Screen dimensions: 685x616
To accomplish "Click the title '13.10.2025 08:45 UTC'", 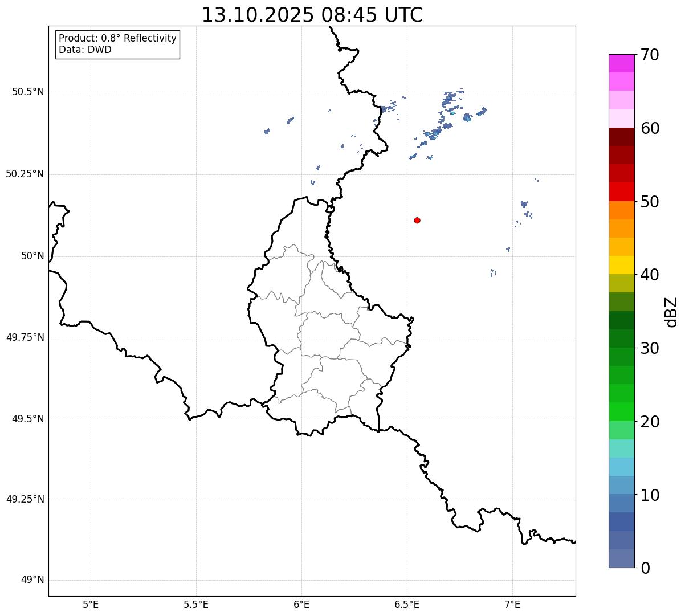I will tap(312, 15).
